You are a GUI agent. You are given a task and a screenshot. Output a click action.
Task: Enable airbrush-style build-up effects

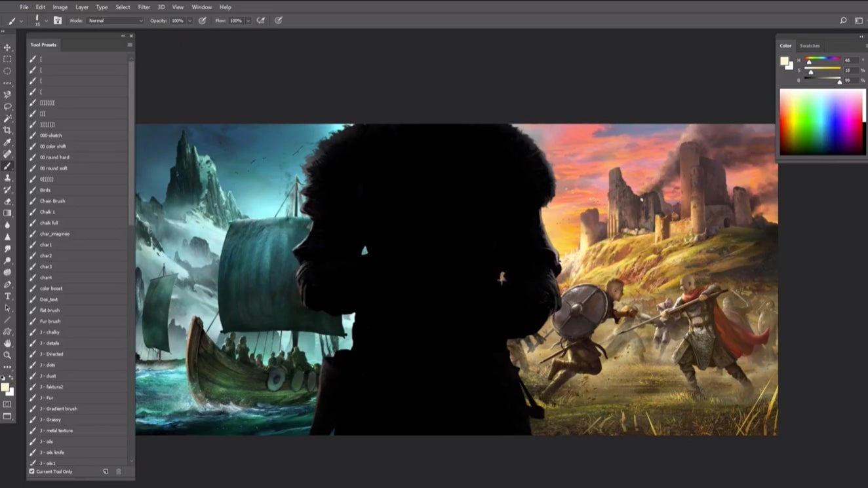tap(261, 20)
